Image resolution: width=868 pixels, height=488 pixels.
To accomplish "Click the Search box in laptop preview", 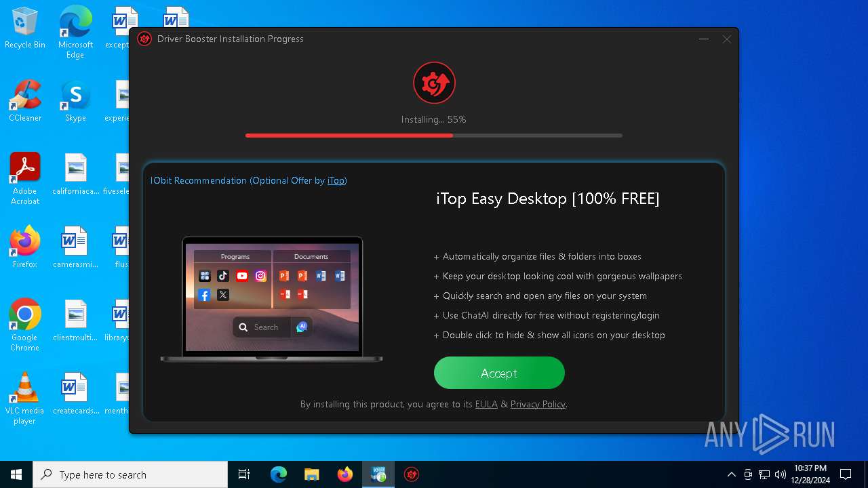I will coord(262,327).
